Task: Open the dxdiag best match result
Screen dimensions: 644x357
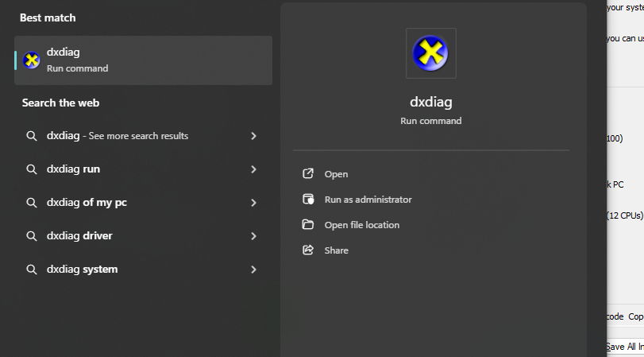Action: pyautogui.click(x=144, y=60)
